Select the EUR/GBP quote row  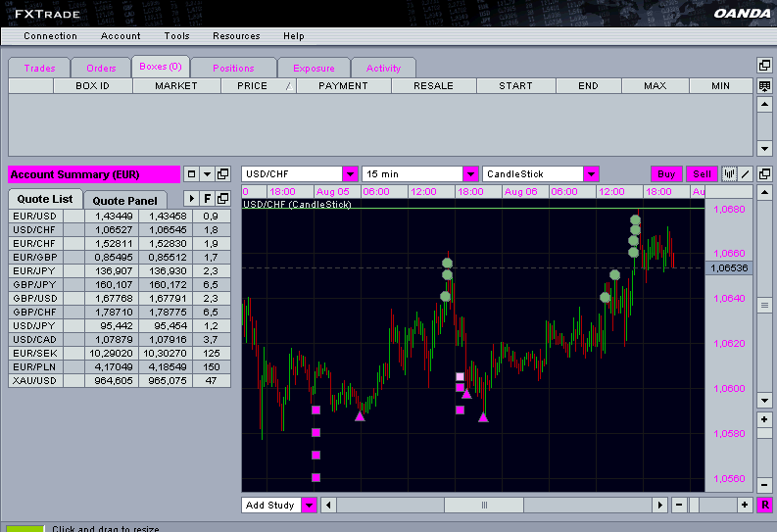[x=120, y=257]
